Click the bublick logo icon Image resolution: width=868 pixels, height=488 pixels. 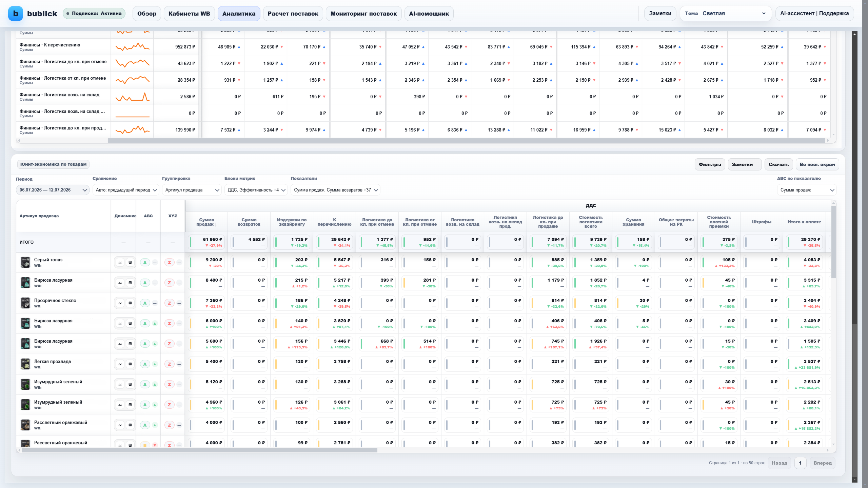pos(16,14)
